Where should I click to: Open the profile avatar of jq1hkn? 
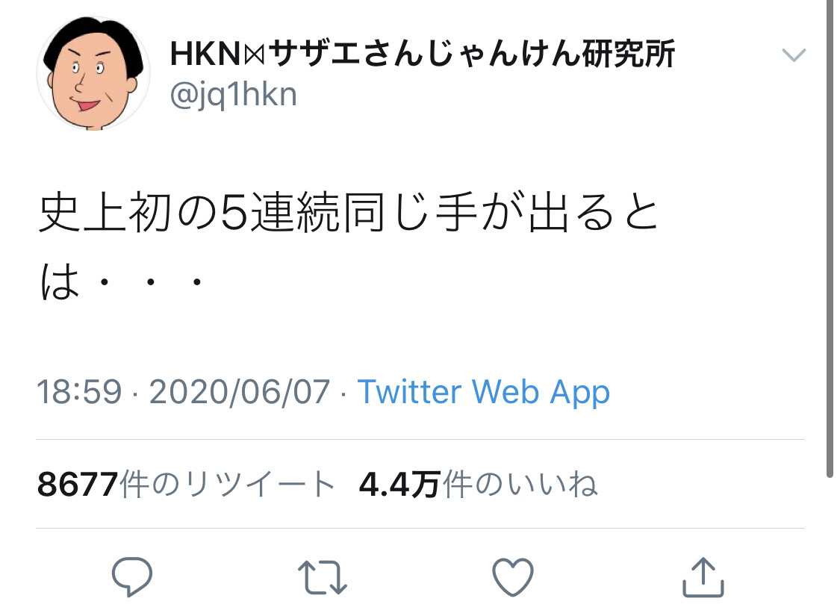pyautogui.click(x=93, y=72)
